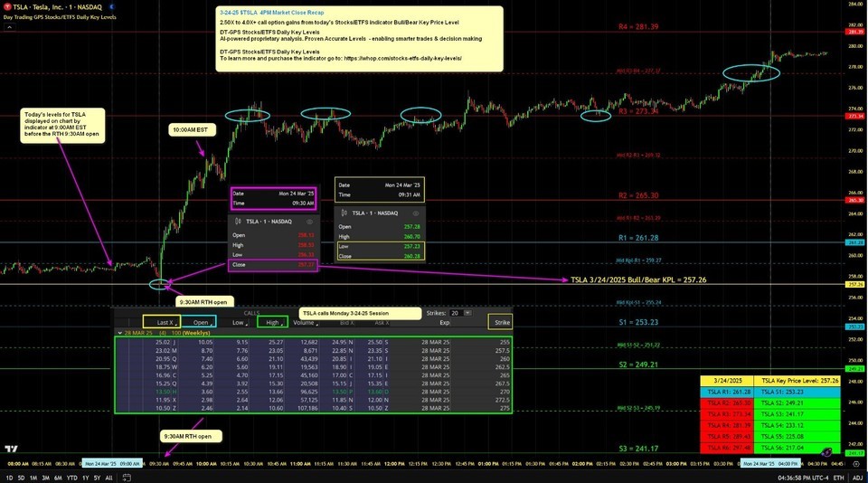Click the Strike column header
This screenshot has width=868, height=483.
click(501, 322)
